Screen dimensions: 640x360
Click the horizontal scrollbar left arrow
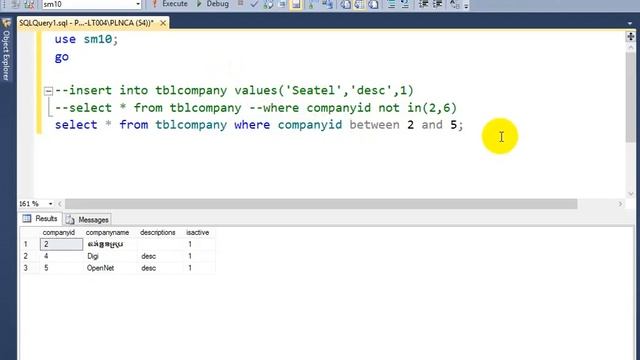60,203
